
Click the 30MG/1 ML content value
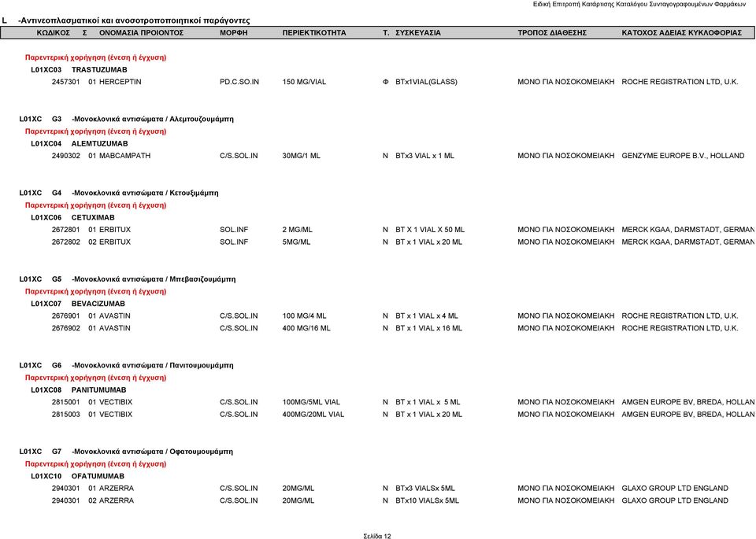click(x=302, y=156)
